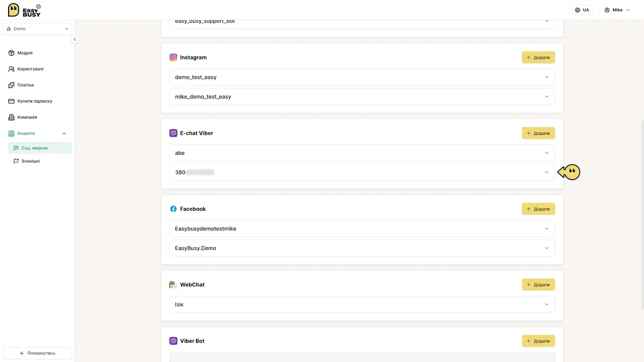Expand the mike_demo_test_easy row chevron
This screenshot has width=644, height=362.
[547, 97]
